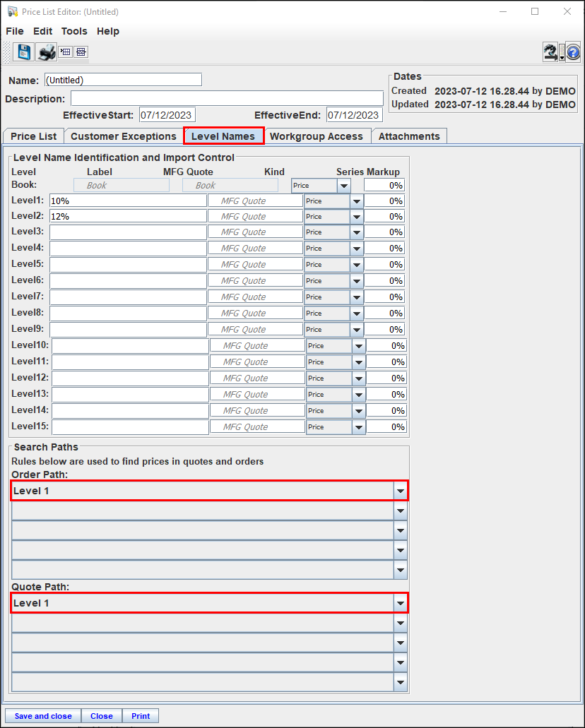Open the small arrow beside the microscope icon
Screen dimensions: 585x728
[x=562, y=53]
